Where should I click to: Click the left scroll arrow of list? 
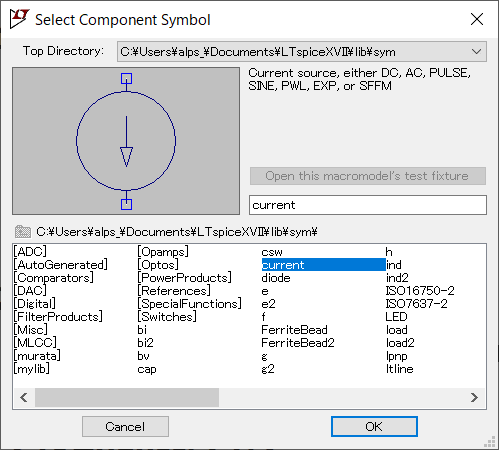click(24, 397)
